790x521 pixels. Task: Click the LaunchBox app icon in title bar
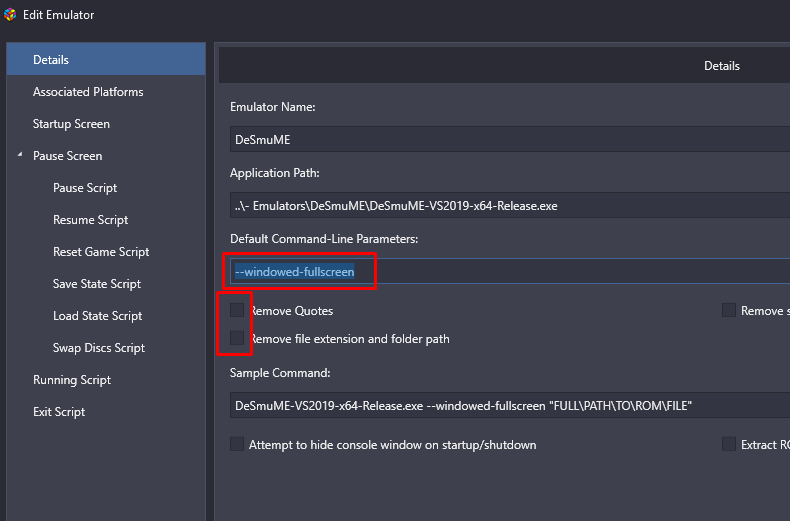(x=10, y=15)
